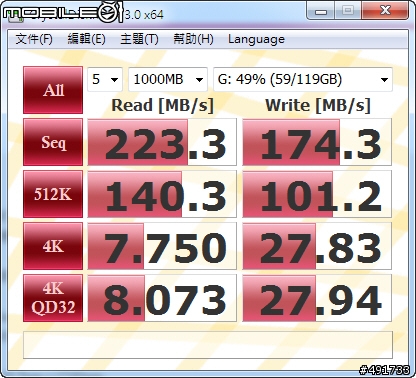Select the Seq read value 223.3
Viewport: 416px width, 378px height.
coord(162,142)
